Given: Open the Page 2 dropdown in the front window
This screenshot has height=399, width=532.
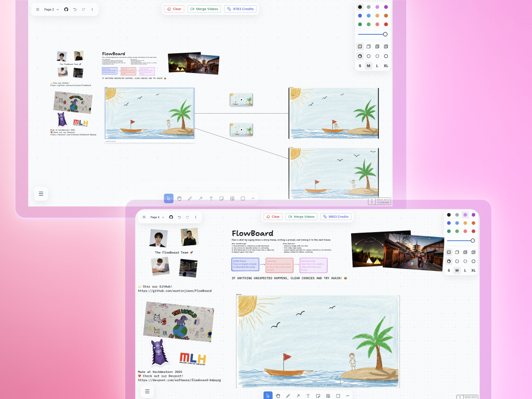Looking at the screenshot, I should [157, 217].
